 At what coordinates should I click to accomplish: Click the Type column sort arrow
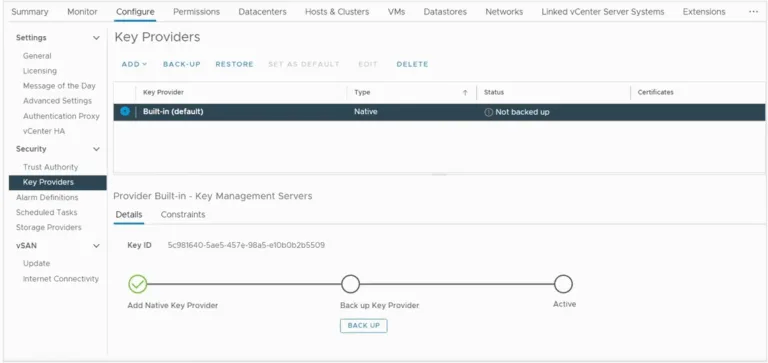(x=465, y=93)
